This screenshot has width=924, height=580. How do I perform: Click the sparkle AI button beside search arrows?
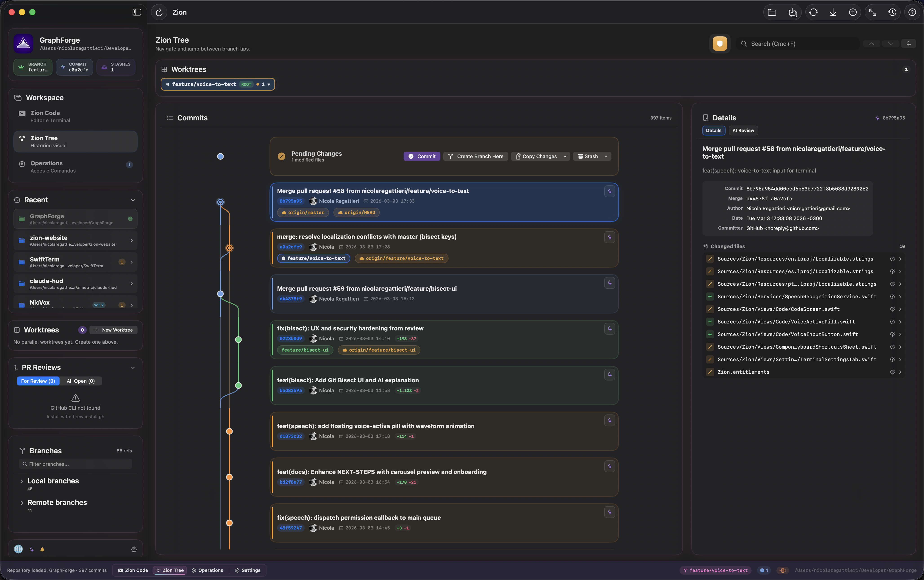908,44
